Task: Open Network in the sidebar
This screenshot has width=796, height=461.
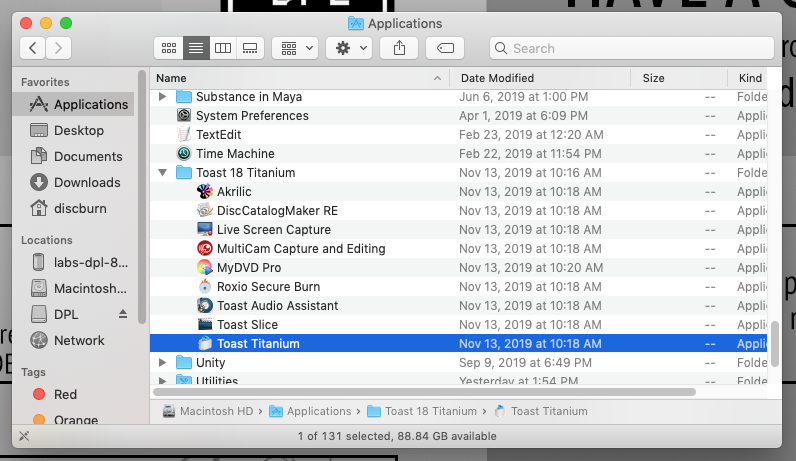Action: [75, 340]
